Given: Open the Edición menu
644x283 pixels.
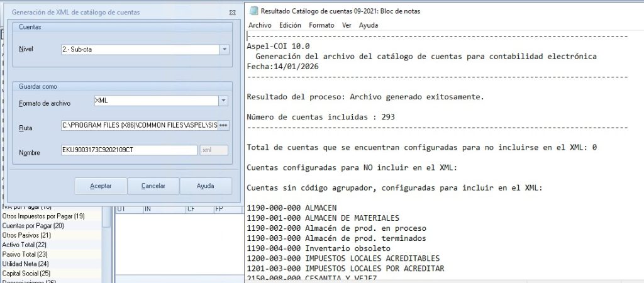Looking at the screenshot, I should 290,25.
